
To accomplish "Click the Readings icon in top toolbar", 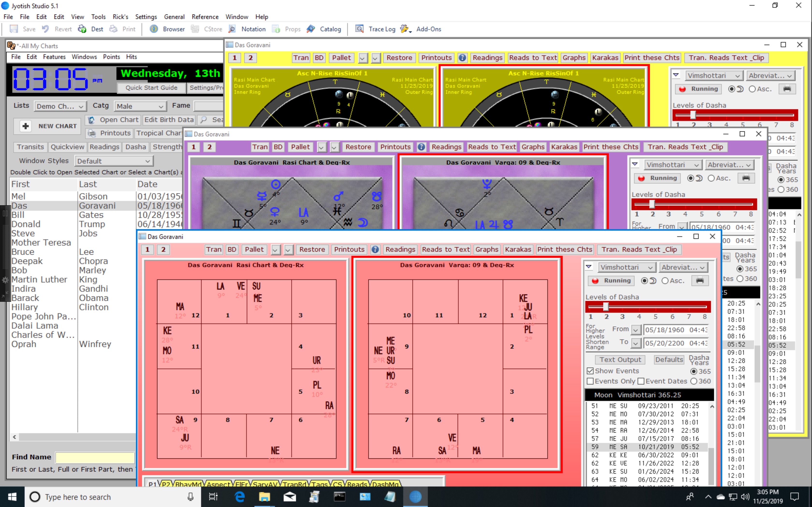I will click(400, 249).
